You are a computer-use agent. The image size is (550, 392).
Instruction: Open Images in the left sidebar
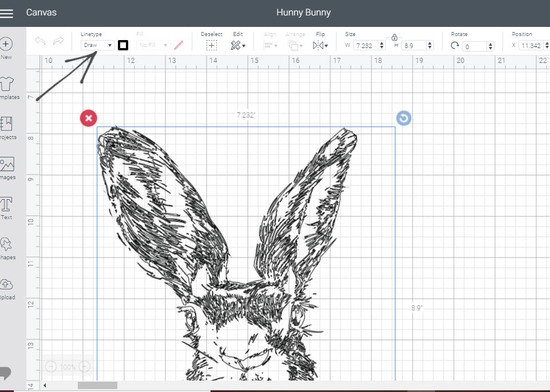(7, 168)
